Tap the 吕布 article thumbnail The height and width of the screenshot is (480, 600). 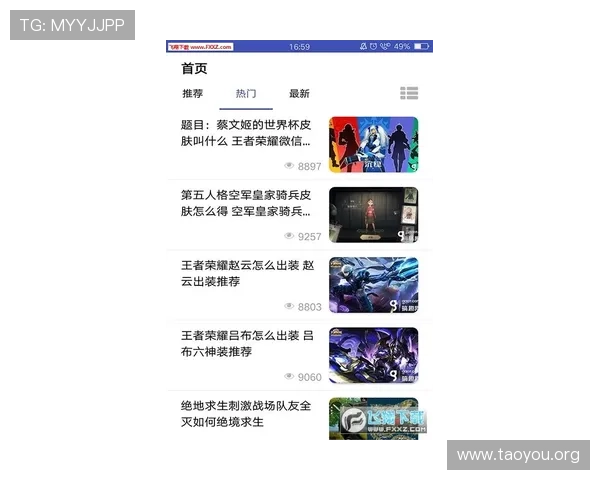pos(373,355)
